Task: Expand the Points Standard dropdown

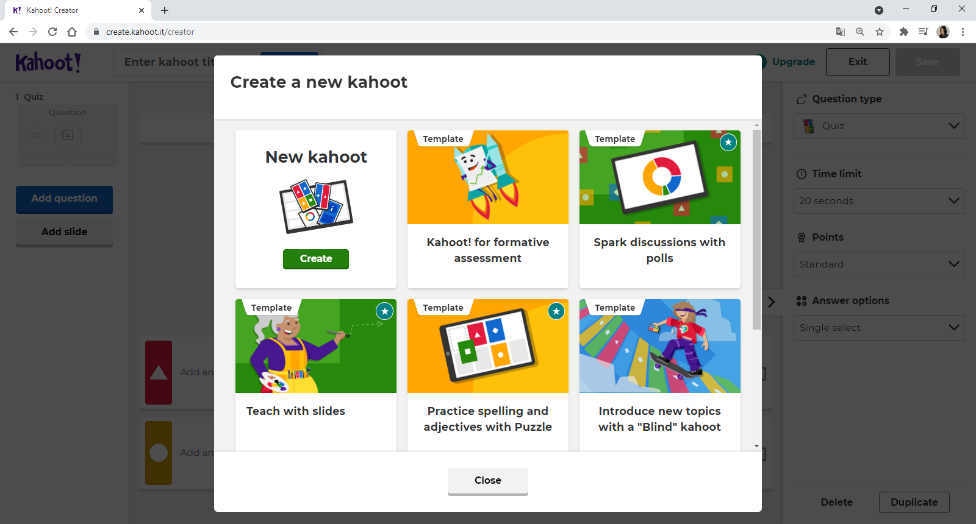Action: pyautogui.click(x=879, y=264)
